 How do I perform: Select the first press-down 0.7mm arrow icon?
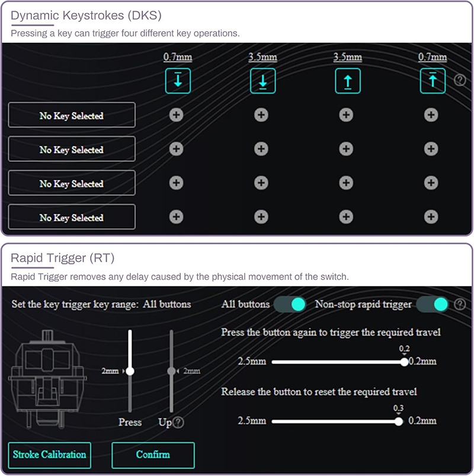[178, 81]
